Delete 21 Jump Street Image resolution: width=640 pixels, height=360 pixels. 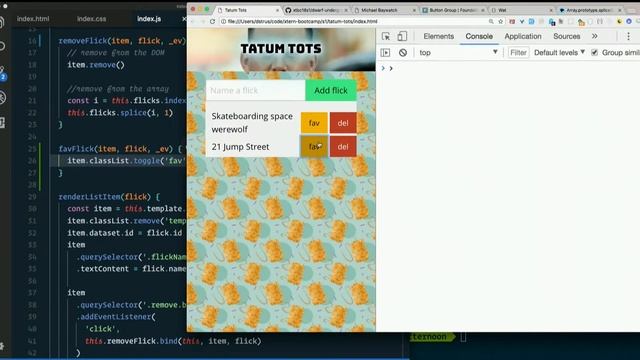pyautogui.click(x=343, y=147)
